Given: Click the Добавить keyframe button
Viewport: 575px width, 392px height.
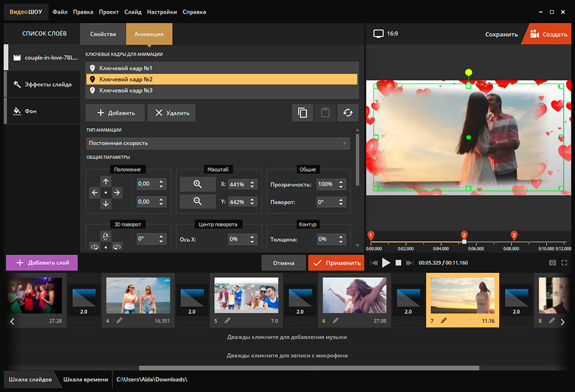Looking at the screenshot, I should coord(116,113).
